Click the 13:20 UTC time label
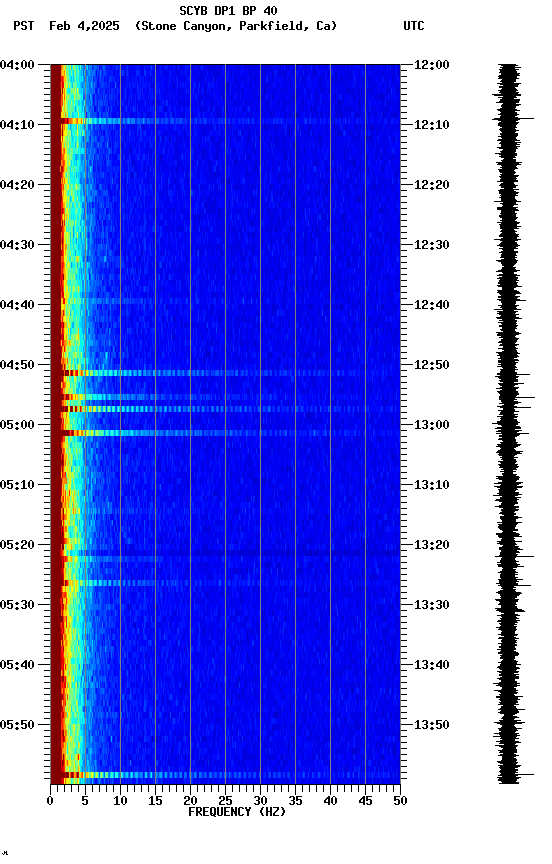Image resolution: width=552 pixels, height=864 pixels. click(431, 545)
